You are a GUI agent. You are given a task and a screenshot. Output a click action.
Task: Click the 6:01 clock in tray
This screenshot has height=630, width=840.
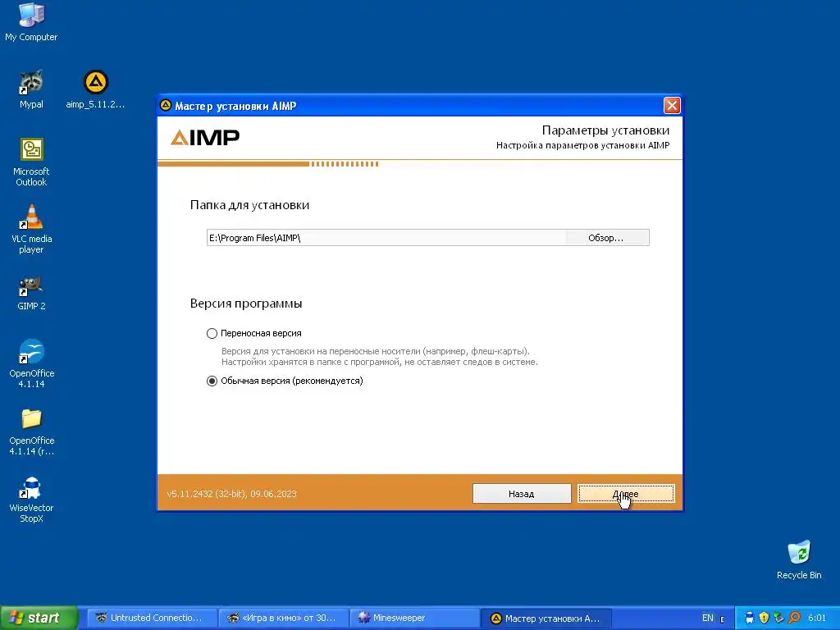point(817,618)
